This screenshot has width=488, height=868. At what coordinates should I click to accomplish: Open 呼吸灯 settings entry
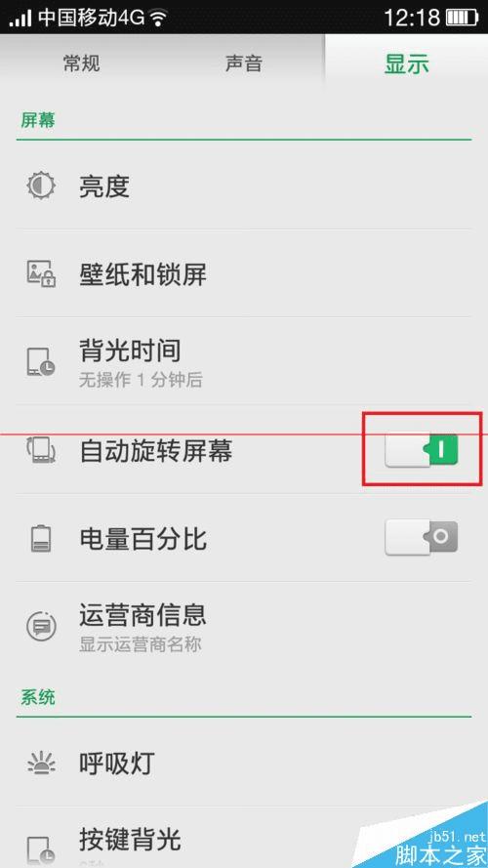[x=244, y=763]
